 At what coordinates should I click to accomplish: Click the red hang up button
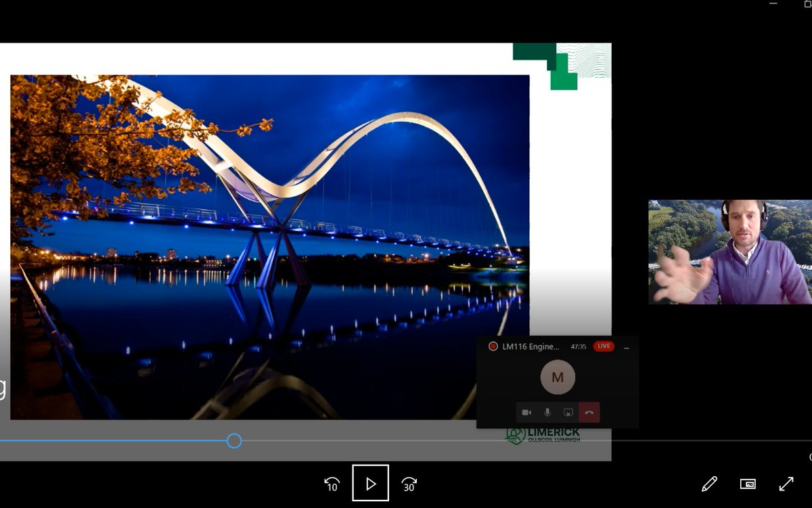589,413
